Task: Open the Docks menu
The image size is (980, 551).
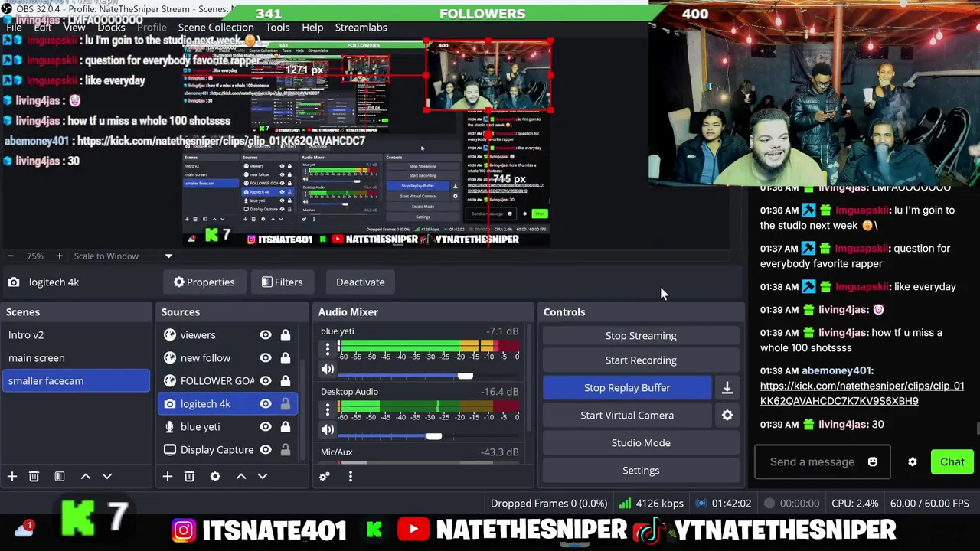Action: [111, 28]
